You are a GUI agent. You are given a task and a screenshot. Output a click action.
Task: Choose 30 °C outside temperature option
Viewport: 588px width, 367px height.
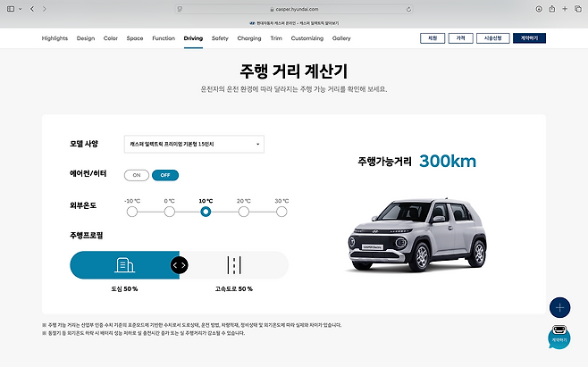tap(281, 212)
